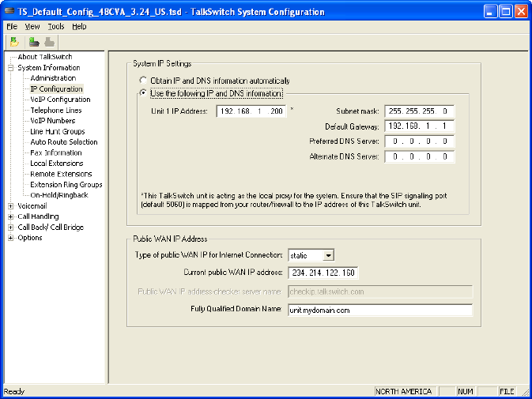The width and height of the screenshot is (532, 399).
Task: Close the TalkSwitch configuration window
Action: [x=521, y=12]
